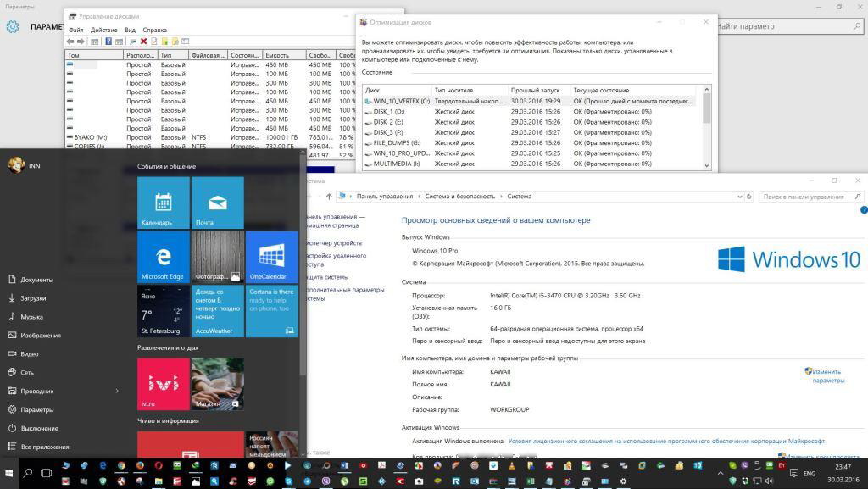Open the ivi.ru tile
Image resolution: width=868 pixels, height=489 pixels.
[x=164, y=384]
